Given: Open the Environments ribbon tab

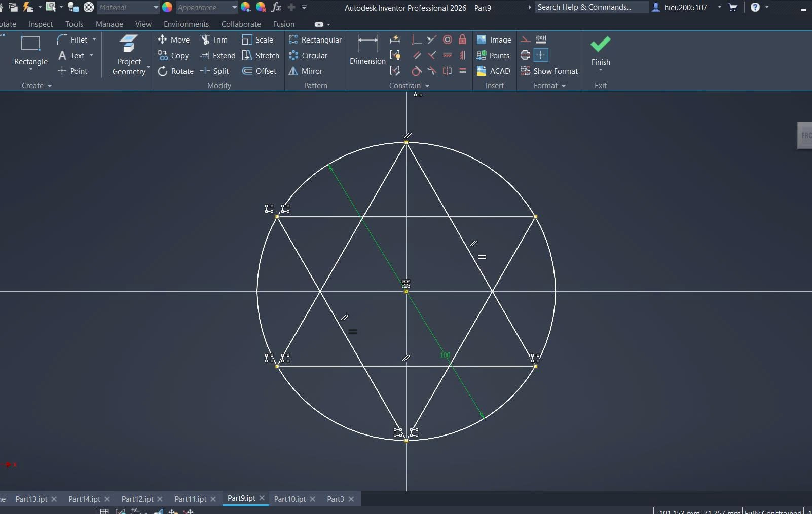Looking at the screenshot, I should tap(186, 24).
